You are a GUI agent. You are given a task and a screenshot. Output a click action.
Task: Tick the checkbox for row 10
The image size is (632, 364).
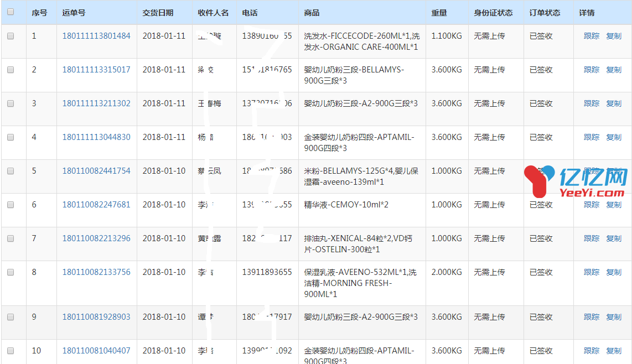(11, 351)
